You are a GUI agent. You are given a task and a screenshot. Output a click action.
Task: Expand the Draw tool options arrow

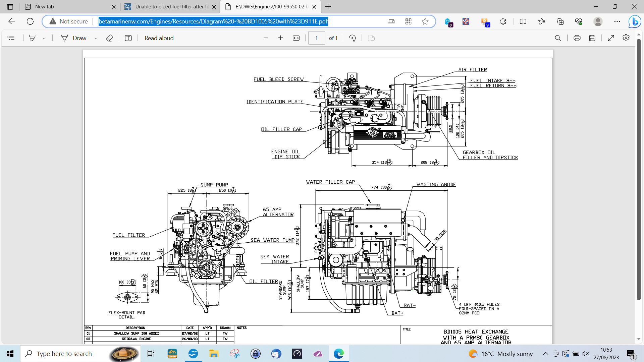96,39
